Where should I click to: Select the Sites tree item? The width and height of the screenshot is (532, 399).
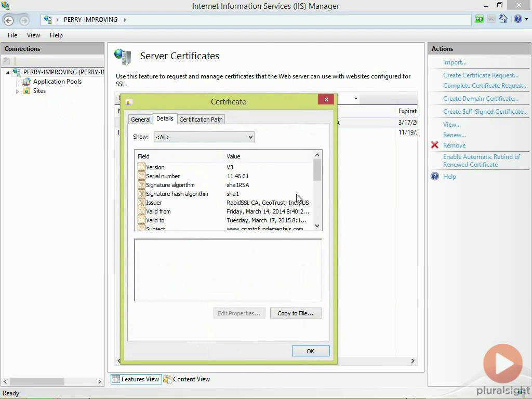coord(39,91)
